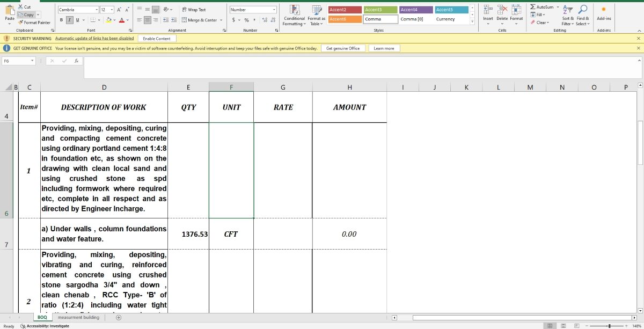Click the Learn more button

pyautogui.click(x=384, y=48)
